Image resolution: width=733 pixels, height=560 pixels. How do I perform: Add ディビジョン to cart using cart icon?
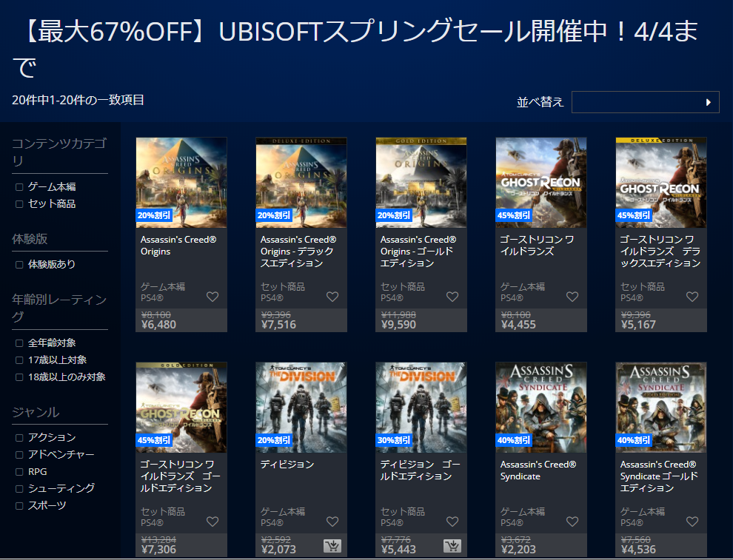tap(332, 545)
